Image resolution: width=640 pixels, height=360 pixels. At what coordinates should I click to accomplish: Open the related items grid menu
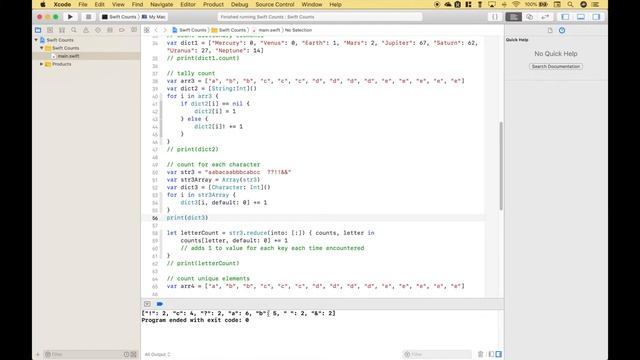(x=147, y=30)
